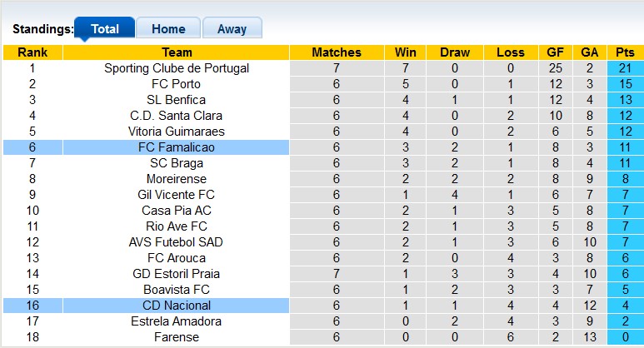Screen dimensions: 644x348
Task: Click Sporting's 21 points cell
Action: (x=624, y=68)
